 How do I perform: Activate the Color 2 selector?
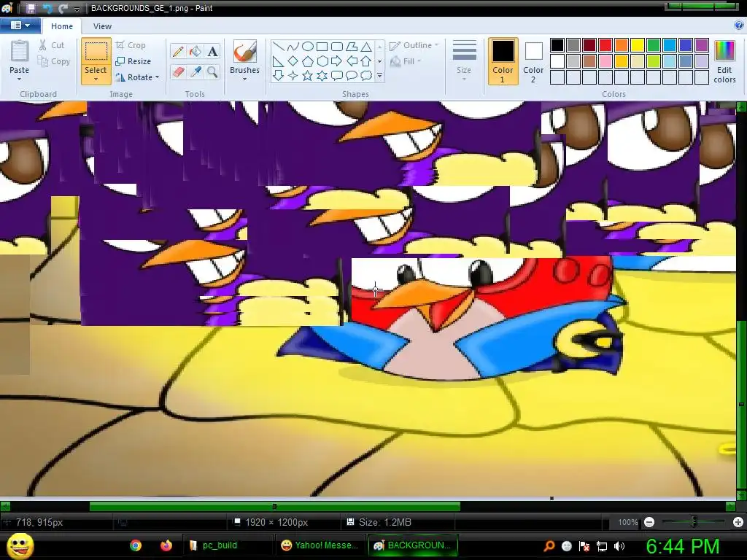pyautogui.click(x=533, y=62)
